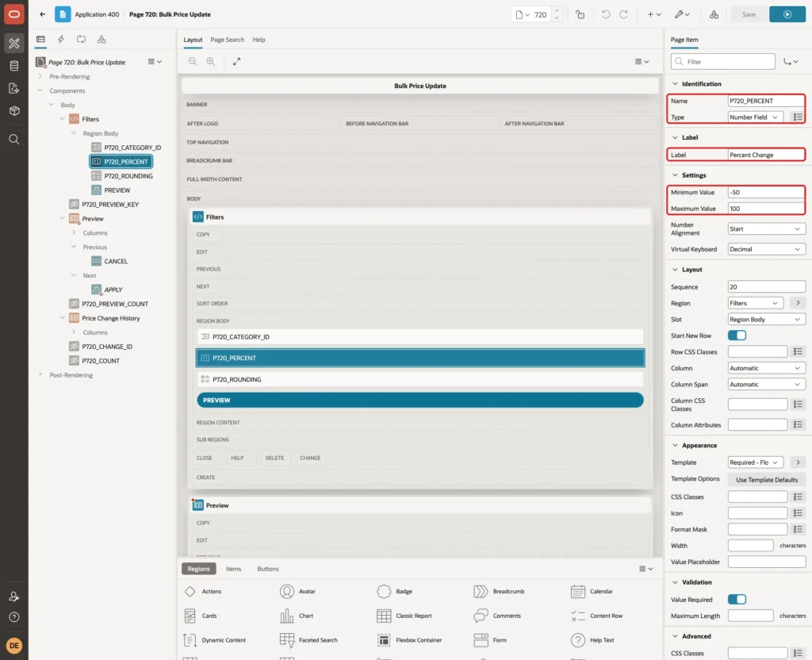
Task: Open SQL Workshop database icon in sidebar
Action: tap(14, 66)
